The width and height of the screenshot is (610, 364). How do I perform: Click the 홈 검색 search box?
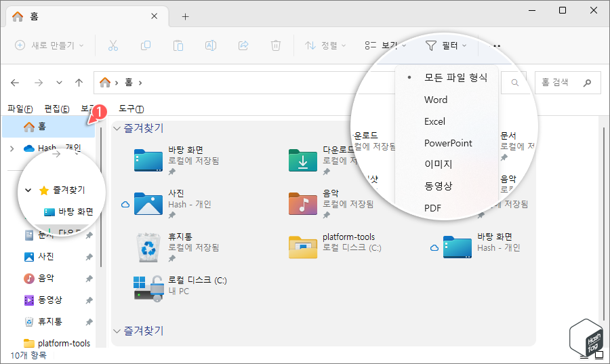point(567,83)
